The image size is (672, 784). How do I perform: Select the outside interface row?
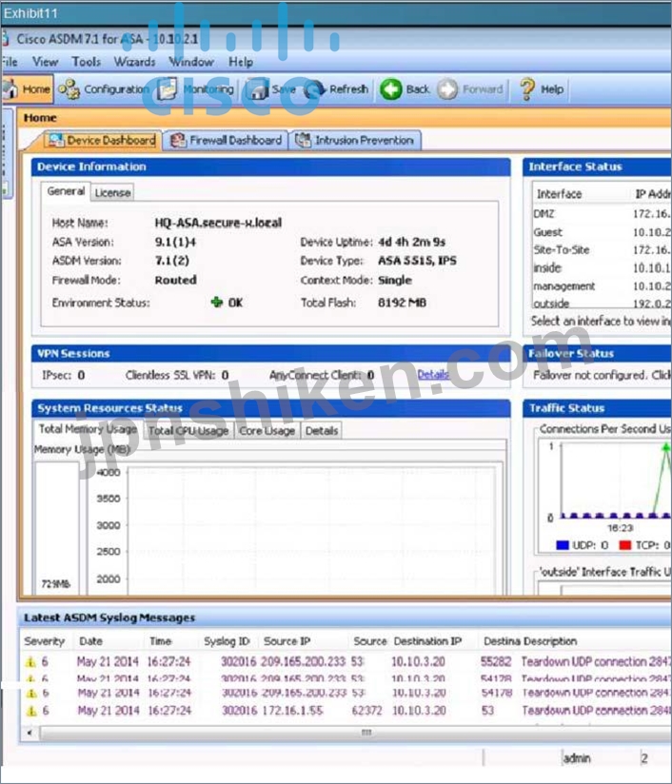click(x=602, y=303)
